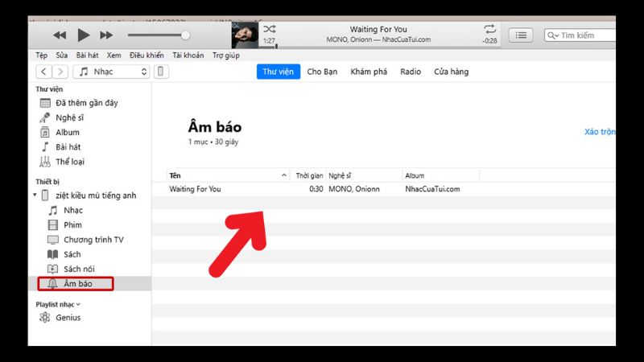
Task: Open the Tài khoản menu
Action: pyautogui.click(x=188, y=56)
